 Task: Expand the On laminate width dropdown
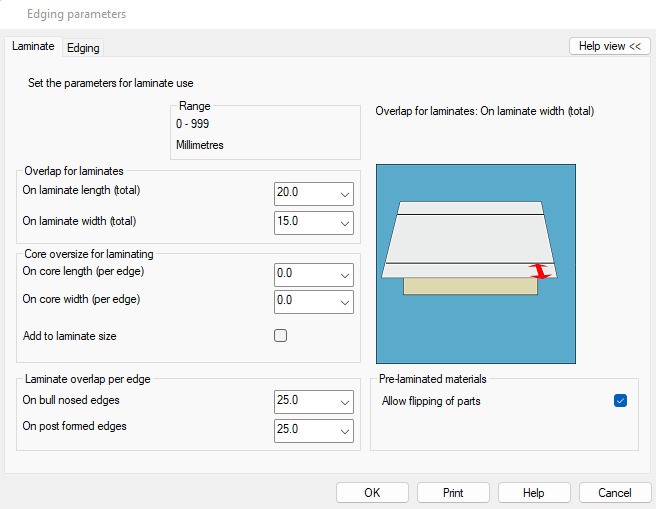pos(345,223)
